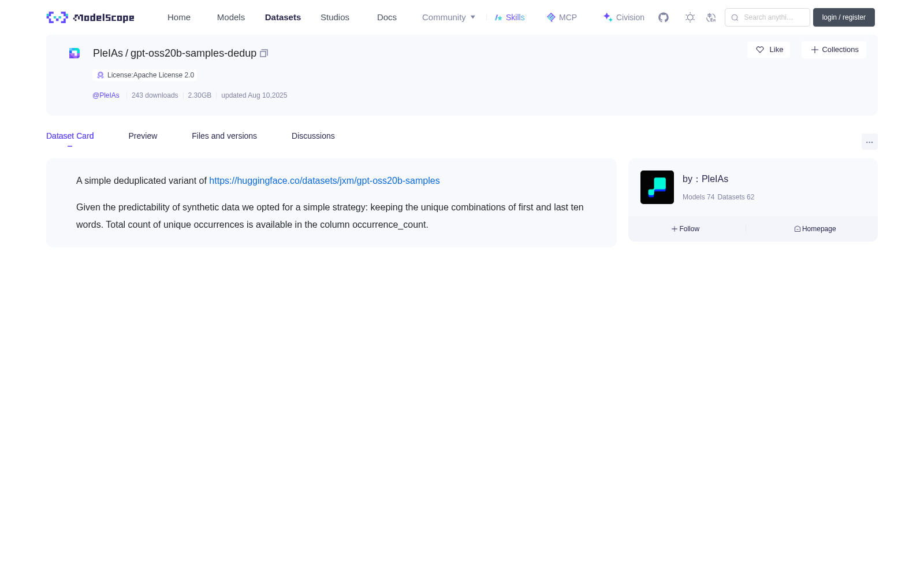The width and height of the screenshot is (924, 578).
Task: Click the ModelScope logo
Action: tap(91, 17)
